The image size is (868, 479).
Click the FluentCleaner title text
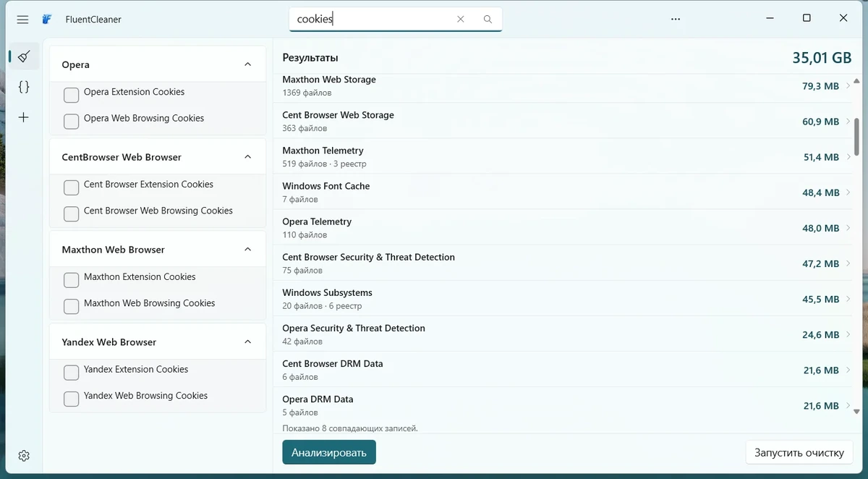tap(93, 20)
